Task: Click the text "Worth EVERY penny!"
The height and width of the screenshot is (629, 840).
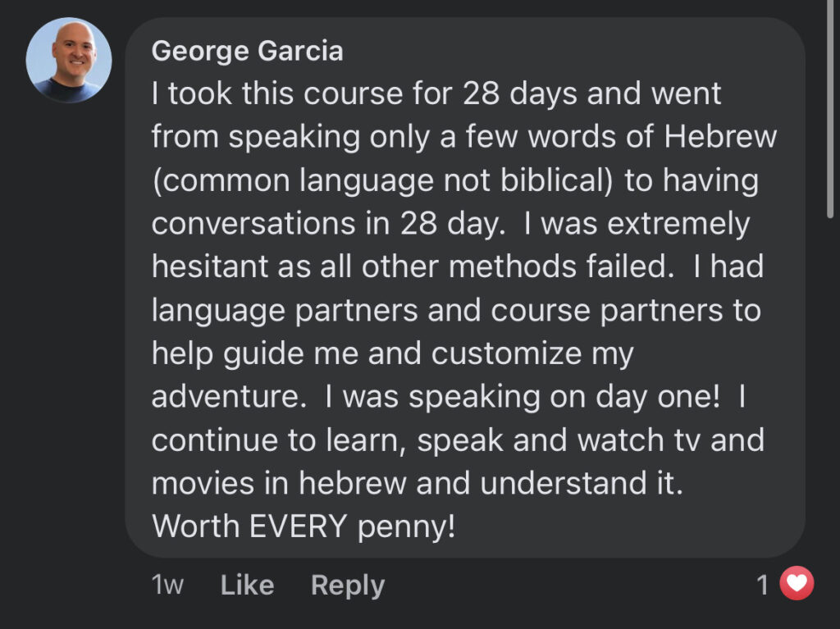Action: pyautogui.click(x=304, y=526)
